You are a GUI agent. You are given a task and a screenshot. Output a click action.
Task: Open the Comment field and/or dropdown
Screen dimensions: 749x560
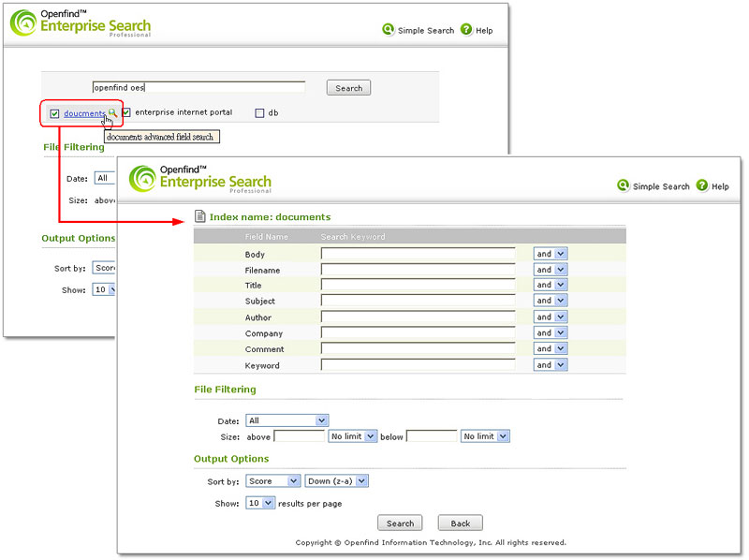[551, 348]
